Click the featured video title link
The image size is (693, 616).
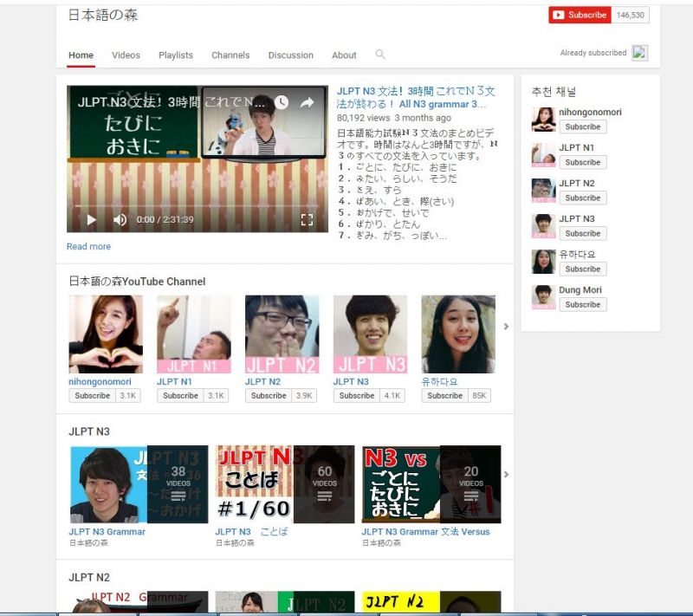(416, 97)
